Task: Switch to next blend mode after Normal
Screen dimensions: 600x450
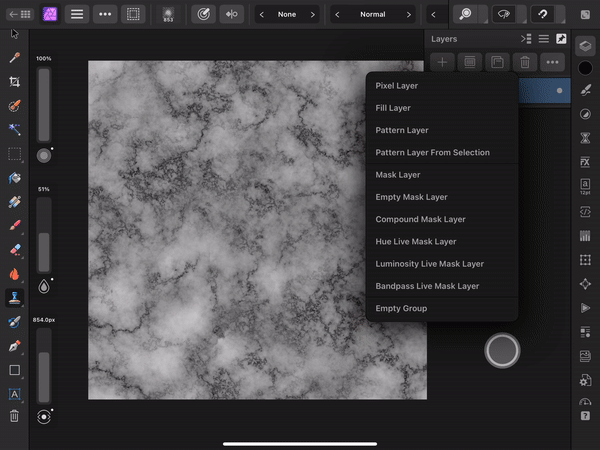Action: click(x=409, y=15)
